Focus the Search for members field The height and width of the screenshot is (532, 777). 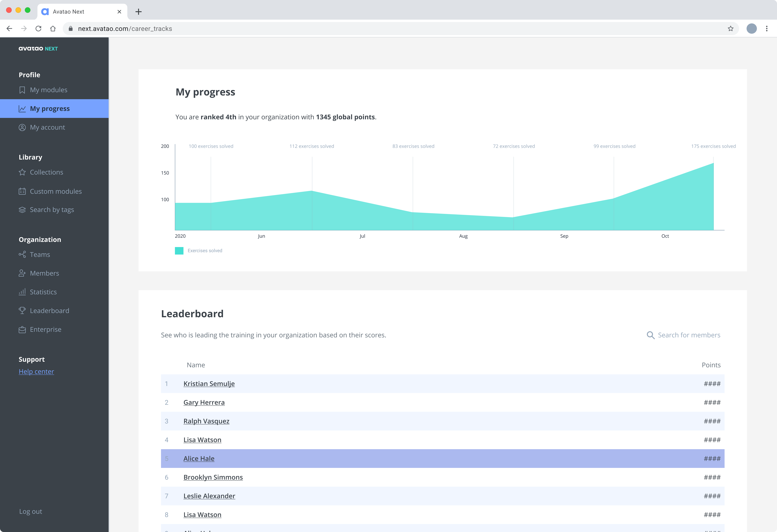tap(689, 335)
